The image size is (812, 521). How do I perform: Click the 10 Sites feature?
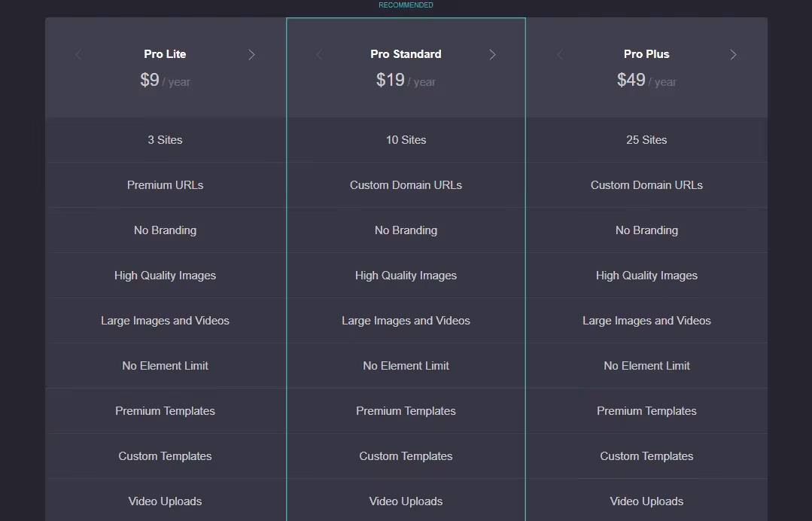pyautogui.click(x=406, y=140)
